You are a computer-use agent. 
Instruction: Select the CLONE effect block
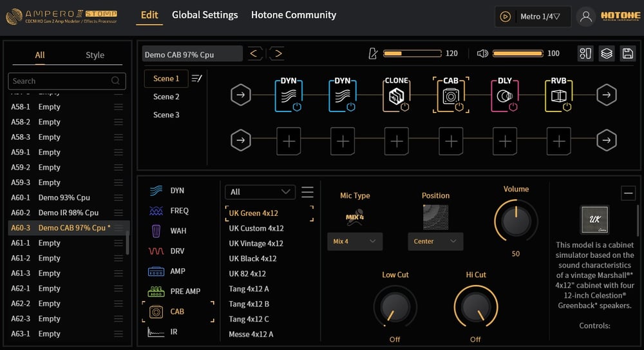[x=396, y=95]
